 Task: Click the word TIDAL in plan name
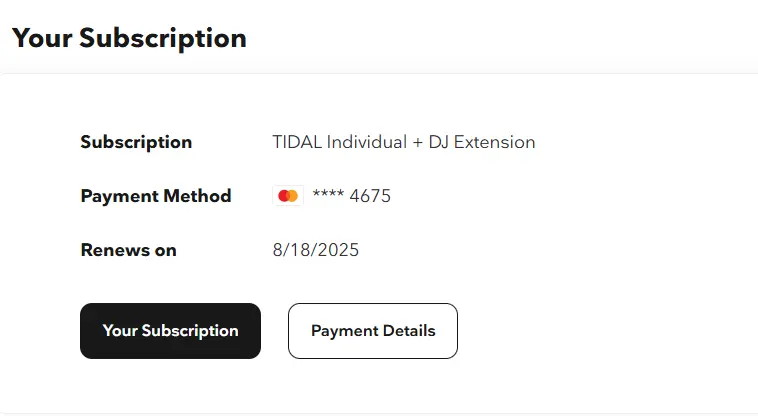297,142
